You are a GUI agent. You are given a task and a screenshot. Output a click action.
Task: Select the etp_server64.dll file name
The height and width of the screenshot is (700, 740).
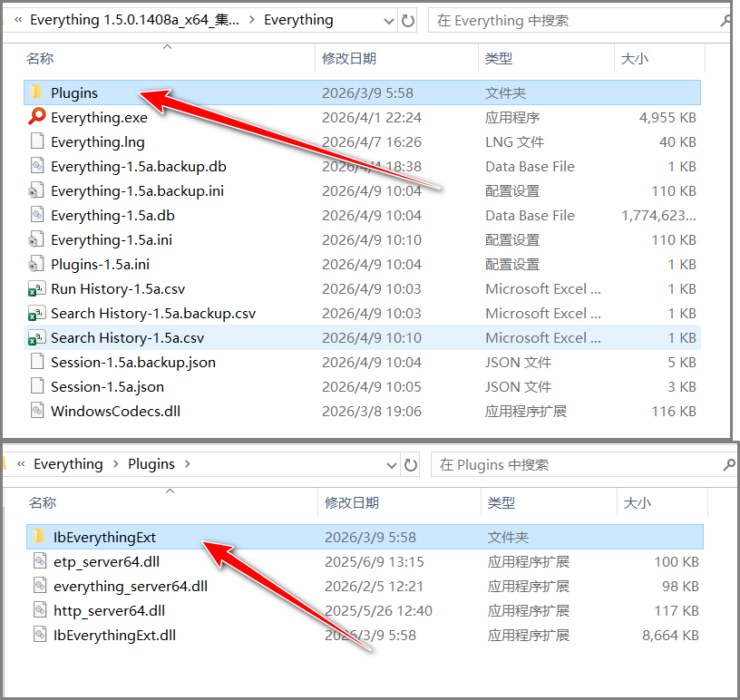(107, 561)
